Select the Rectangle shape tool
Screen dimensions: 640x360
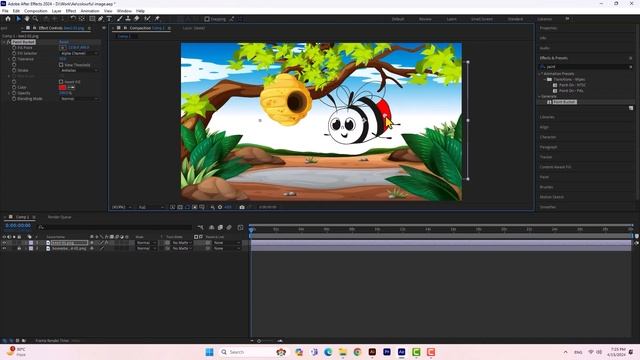(92, 19)
